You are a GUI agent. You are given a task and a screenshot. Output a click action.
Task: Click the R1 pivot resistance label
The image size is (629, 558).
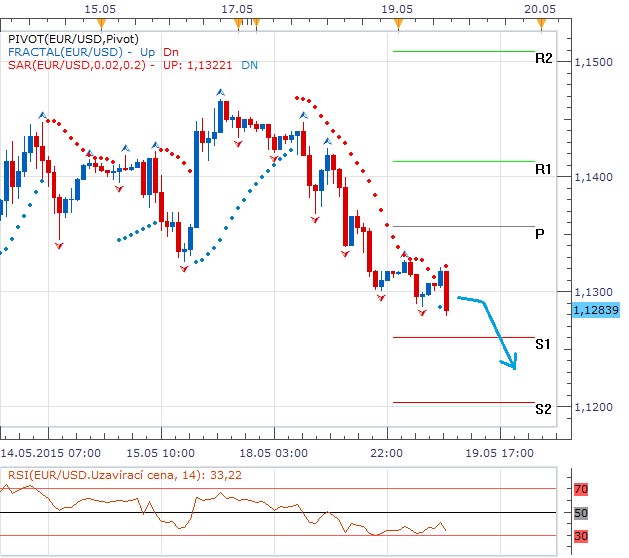(x=543, y=170)
